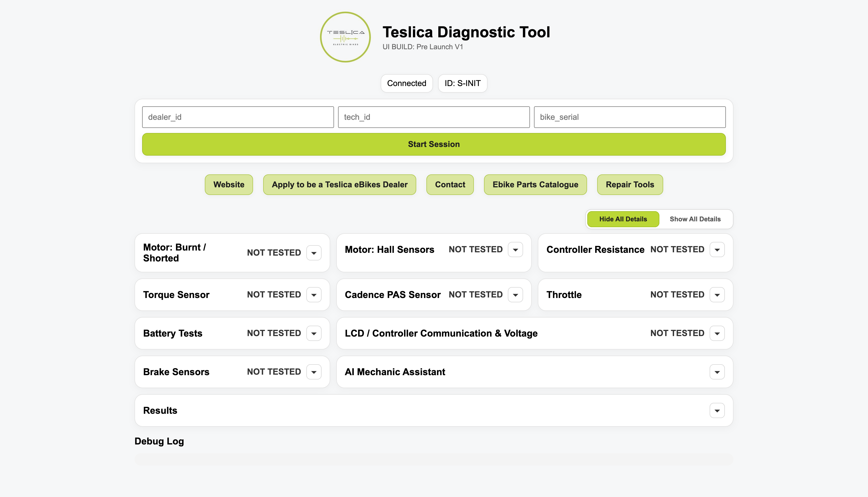Select Hide All Details toggle
This screenshot has width=868, height=497.
click(623, 219)
